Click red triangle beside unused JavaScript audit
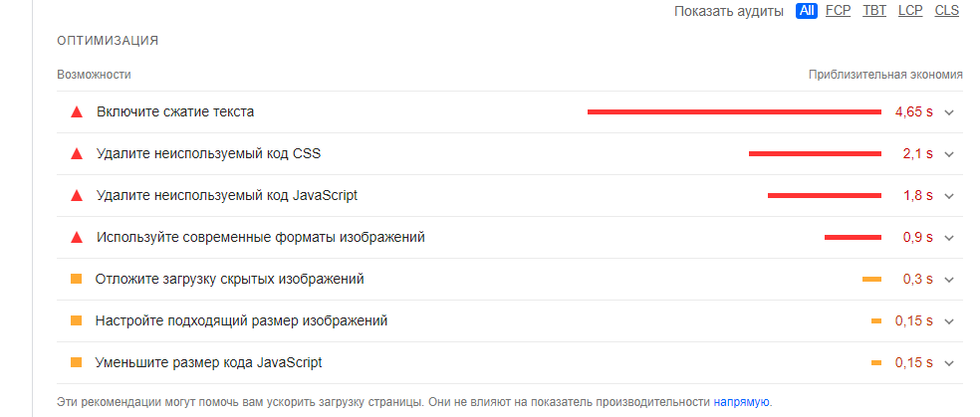This screenshot has height=417, width=980. coord(77,195)
